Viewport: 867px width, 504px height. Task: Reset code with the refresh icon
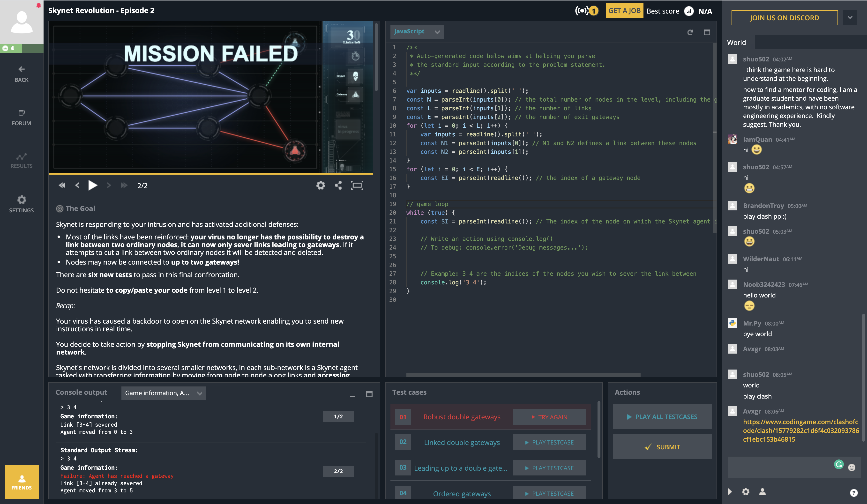point(690,32)
